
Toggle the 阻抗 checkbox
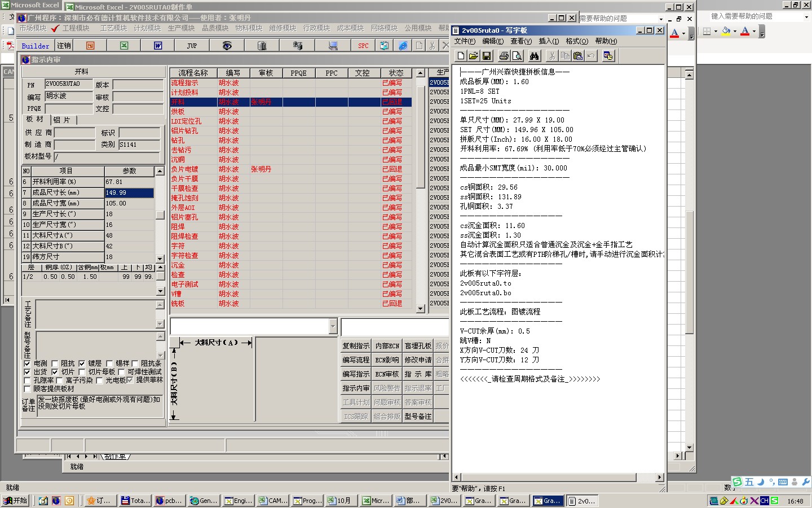point(55,364)
